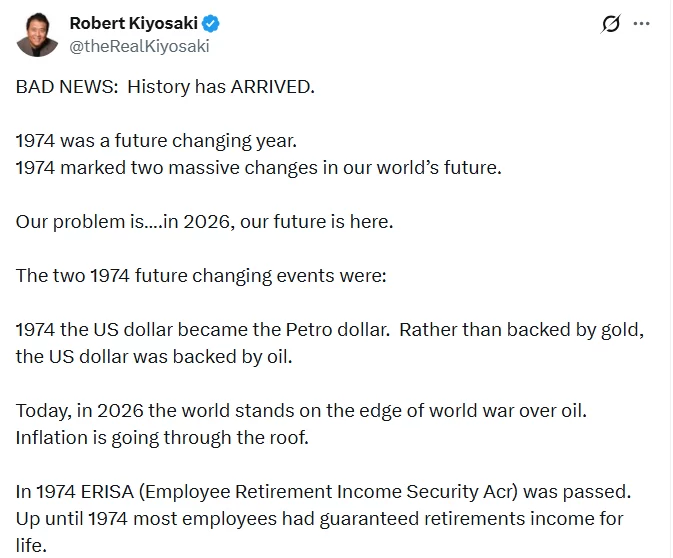Click the "Our problem is....in 2026" sentence
The height and width of the screenshot is (558, 673).
point(204,221)
